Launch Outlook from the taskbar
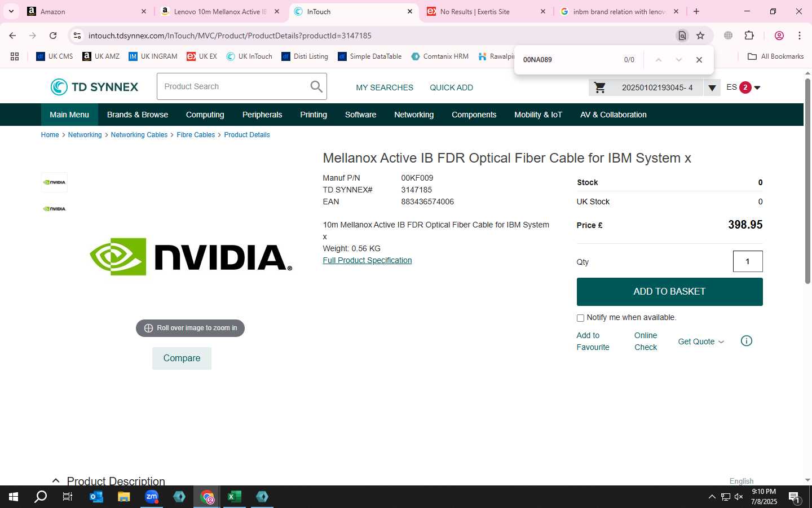The width and height of the screenshot is (812, 508). 96,497
